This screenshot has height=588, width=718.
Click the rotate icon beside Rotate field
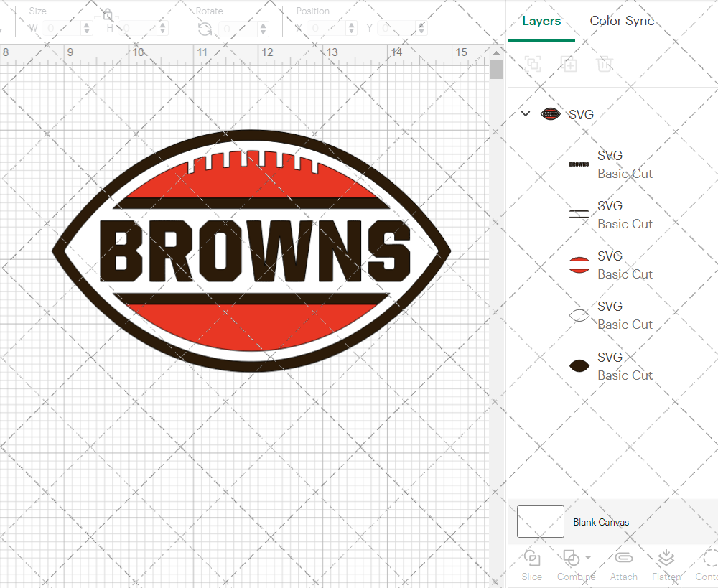coord(205,29)
